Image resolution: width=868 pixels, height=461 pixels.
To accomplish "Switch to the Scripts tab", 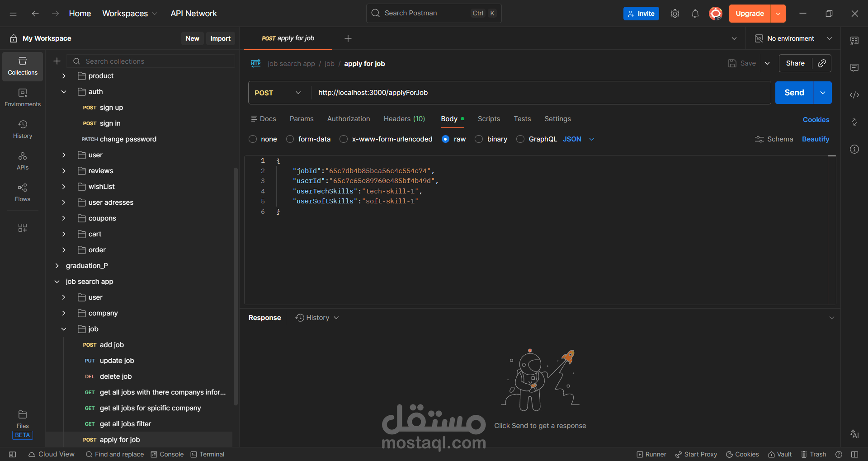I will tap(489, 119).
